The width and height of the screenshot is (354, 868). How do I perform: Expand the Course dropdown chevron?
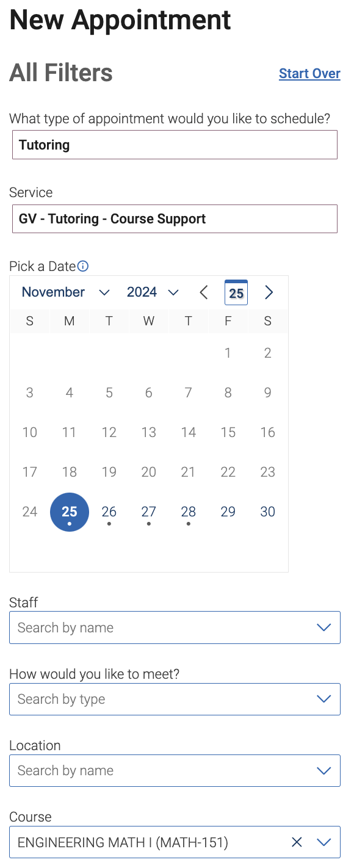pyautogui.click(x=324, y=842)
